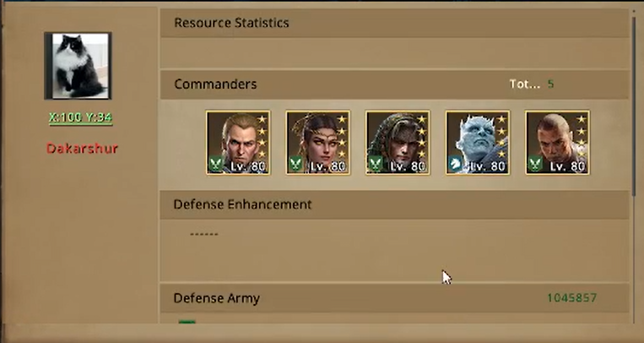Screen dimensions: 644x343
Task: Open the hooded commander portrait
Action: pos(398,142)
